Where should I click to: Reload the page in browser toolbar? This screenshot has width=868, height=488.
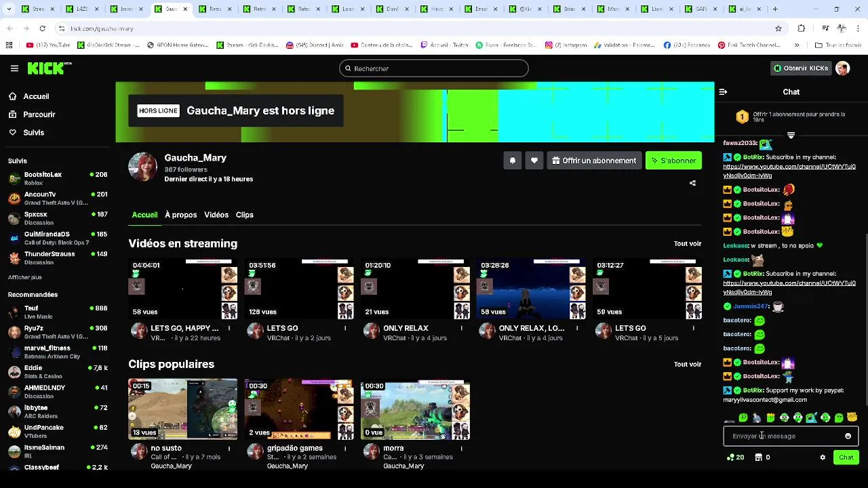click(42, 28)
